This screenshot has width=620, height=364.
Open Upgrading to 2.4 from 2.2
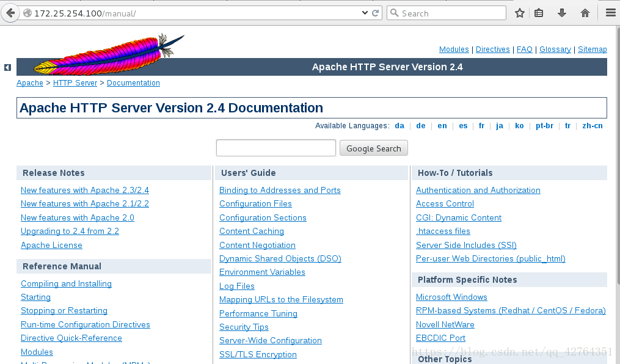70,231
